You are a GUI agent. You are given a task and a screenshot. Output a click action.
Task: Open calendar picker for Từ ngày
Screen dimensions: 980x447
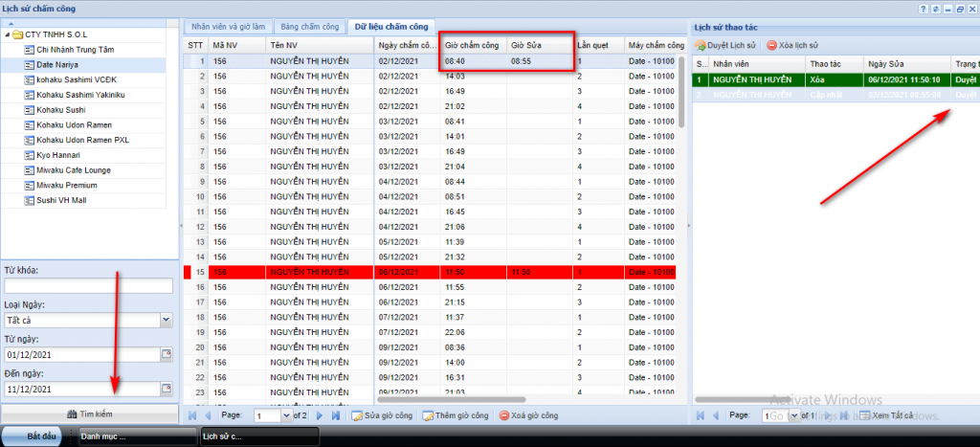point(167,354)
